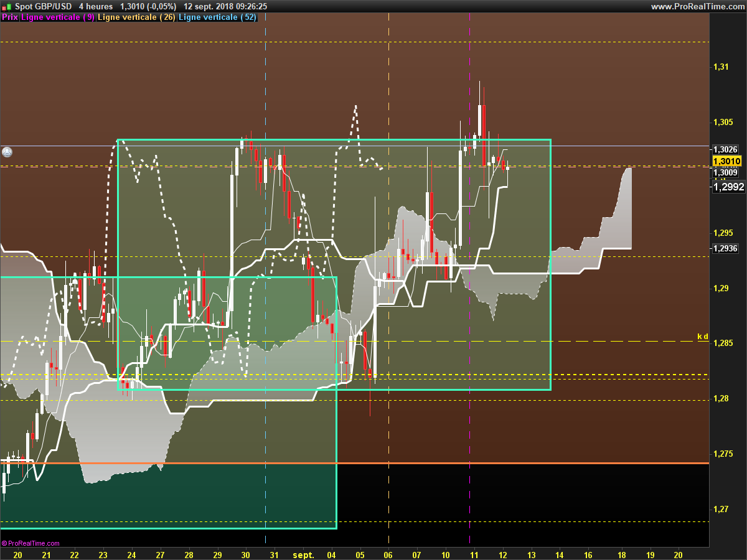Click the 1,3010 (-0,05%) price readout
The width and height of the screenshot is (747, 560).
pyautogui.click(x=148, y=6)
